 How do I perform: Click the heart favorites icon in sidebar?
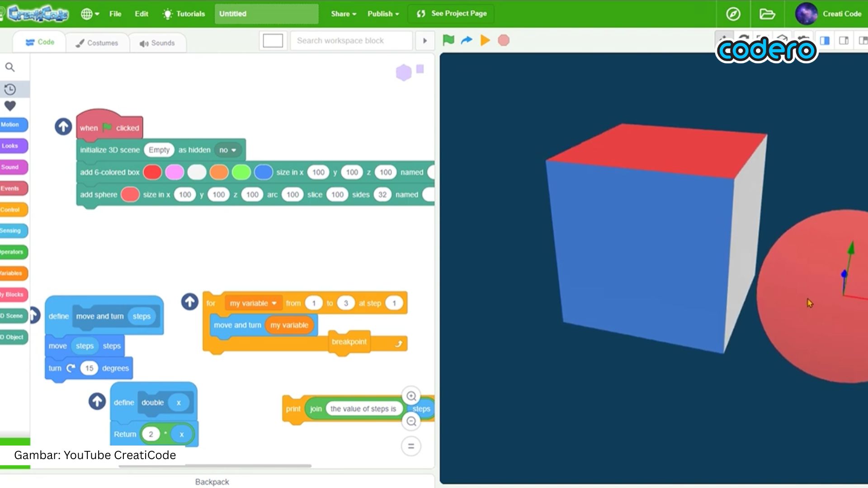pos(10,106)
